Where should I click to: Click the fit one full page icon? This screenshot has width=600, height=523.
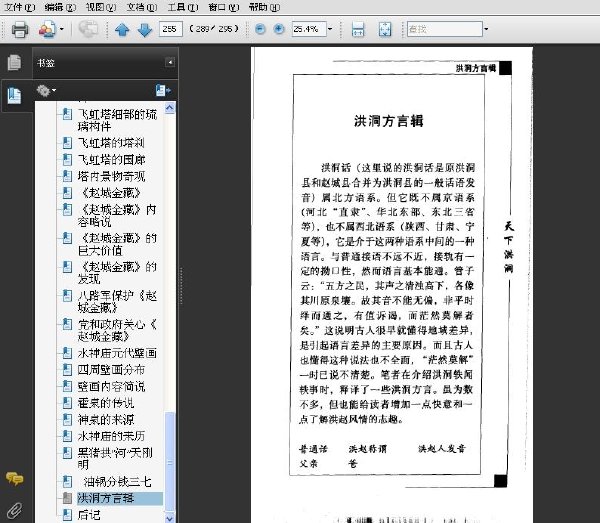click(x=385, y=29)
